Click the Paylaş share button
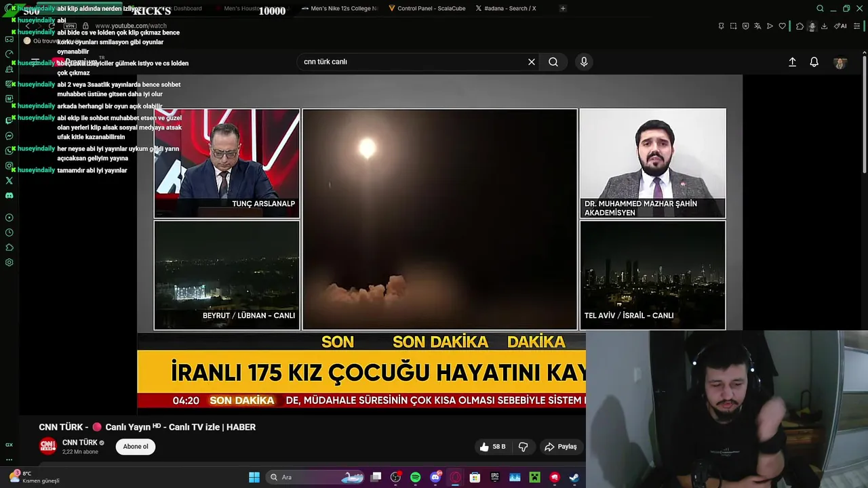Screen dimensions: 868x488 coord(561,447)
